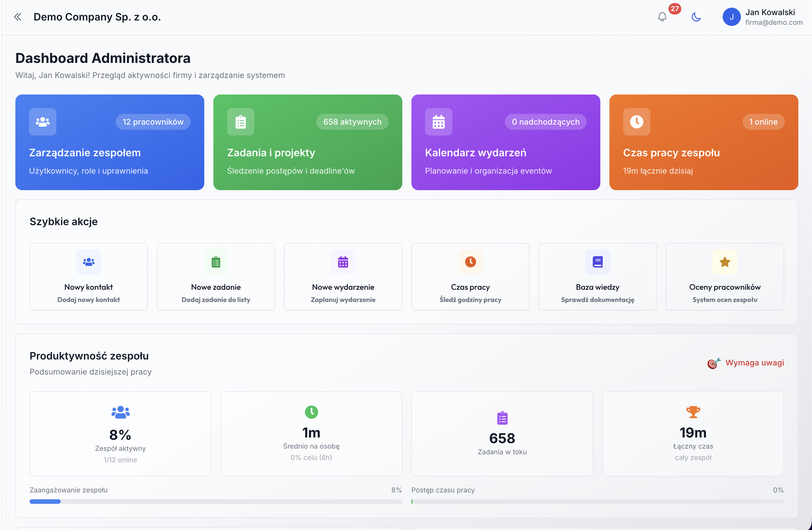Click the Postęp czasu pracy progress bar

[597, 501]
